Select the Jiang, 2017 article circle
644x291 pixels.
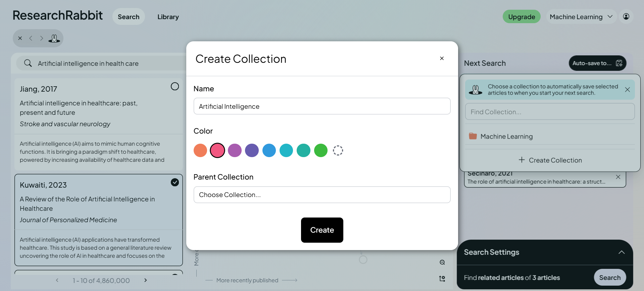pyautogui.click(x=175, y=86)
